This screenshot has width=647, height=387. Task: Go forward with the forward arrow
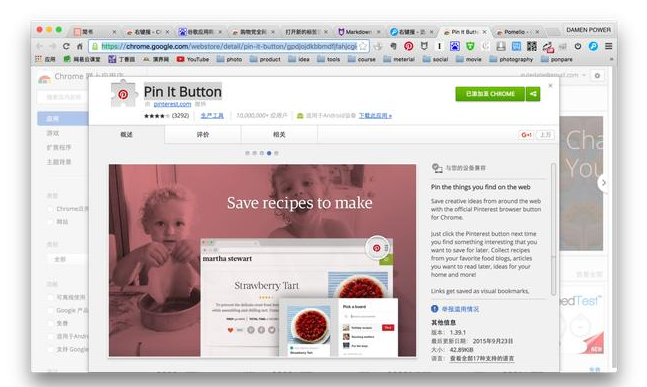coord(52,46)
